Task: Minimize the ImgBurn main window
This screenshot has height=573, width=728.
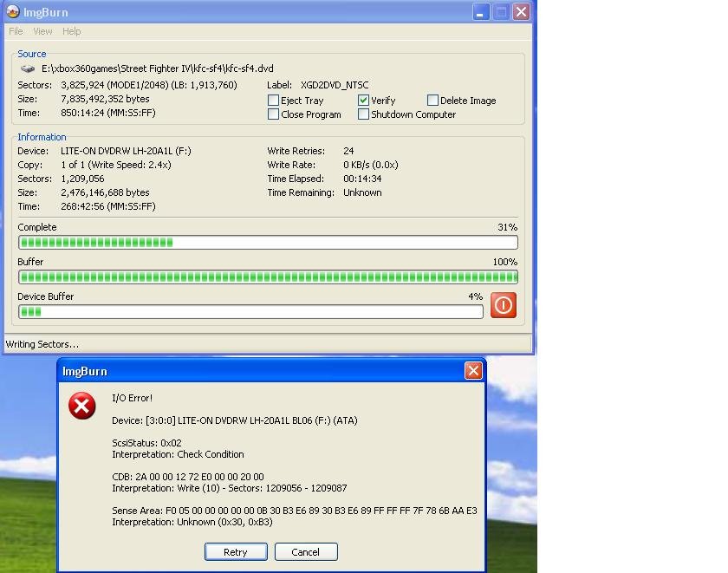Action: point(481,11)
